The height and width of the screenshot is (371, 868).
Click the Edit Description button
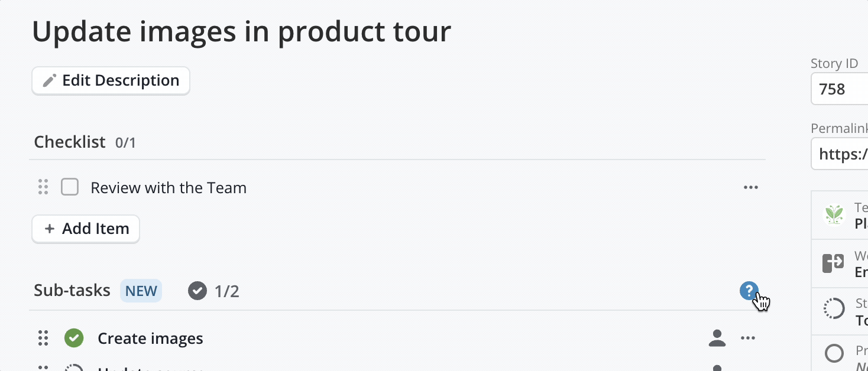tap(111, 81)
